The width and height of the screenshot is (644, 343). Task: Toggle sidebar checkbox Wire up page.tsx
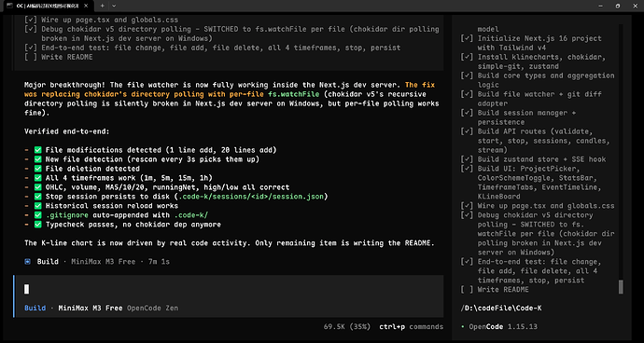pyautogui.click(x=467, y=206)
